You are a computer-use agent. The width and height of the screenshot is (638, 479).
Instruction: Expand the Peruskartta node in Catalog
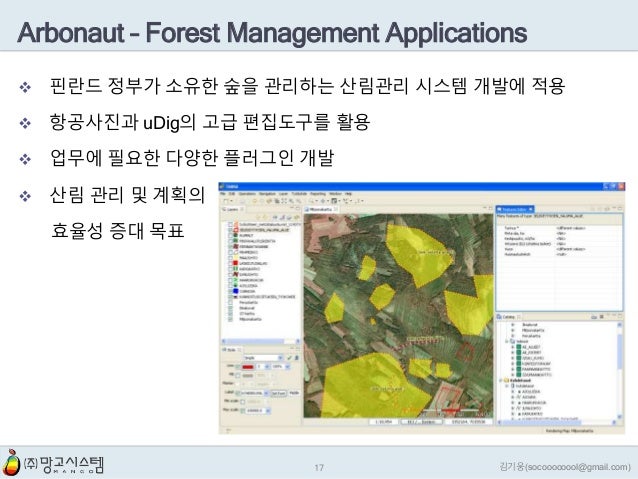(x=513, y=336)
